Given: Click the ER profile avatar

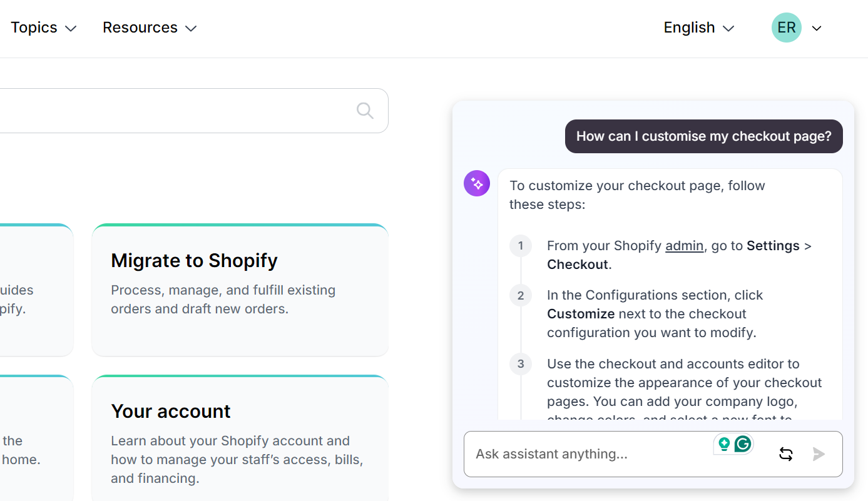Looking at the screenshot, I should tap(786, 28).
